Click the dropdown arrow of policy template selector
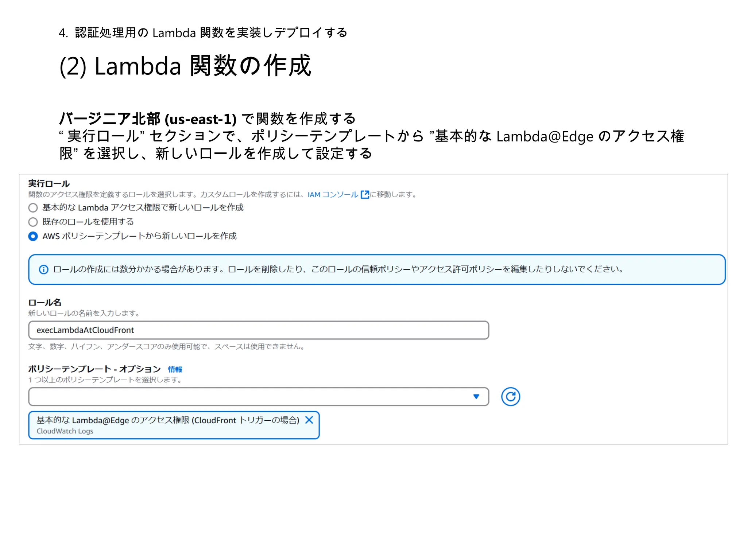This screenshot has height=560, width=747. coord(476,397)
